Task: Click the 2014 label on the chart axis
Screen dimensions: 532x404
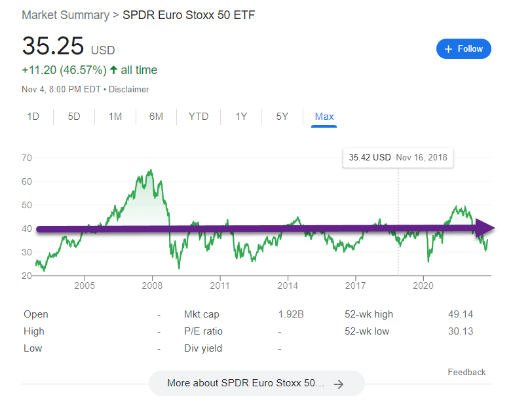Action: [288, 285]
